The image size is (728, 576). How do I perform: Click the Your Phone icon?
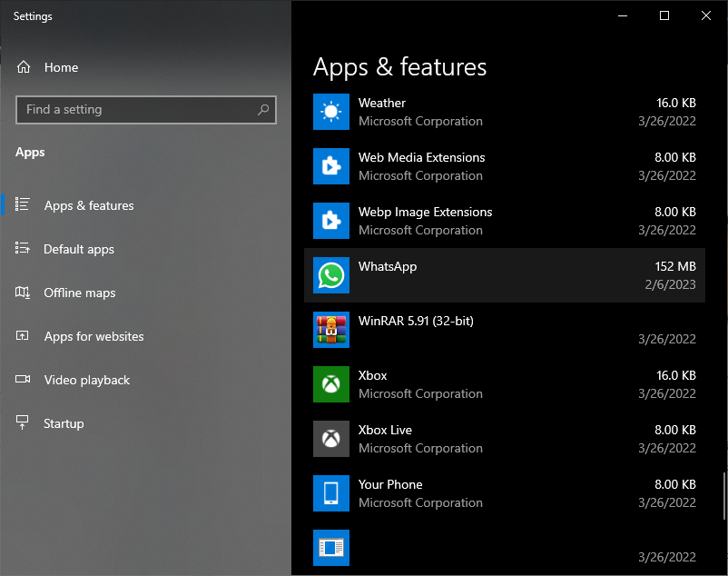point(331,493)
